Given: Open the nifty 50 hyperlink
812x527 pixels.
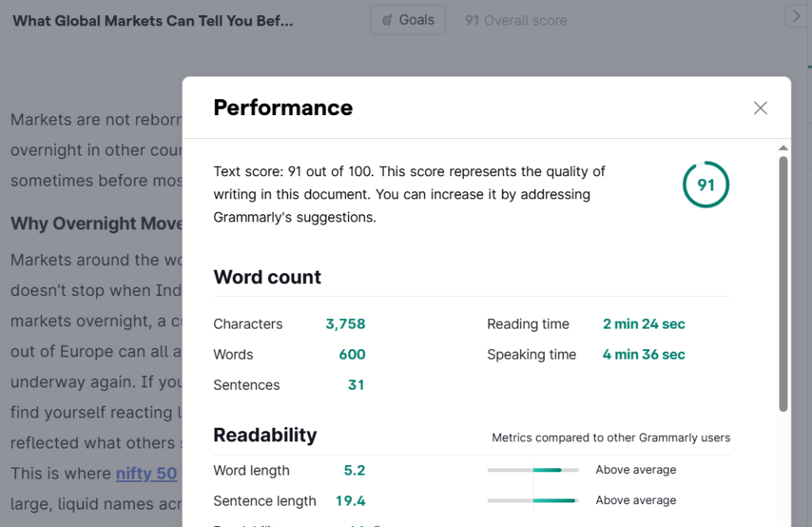Looking at the screenshot, I should [x=147, y=473].
